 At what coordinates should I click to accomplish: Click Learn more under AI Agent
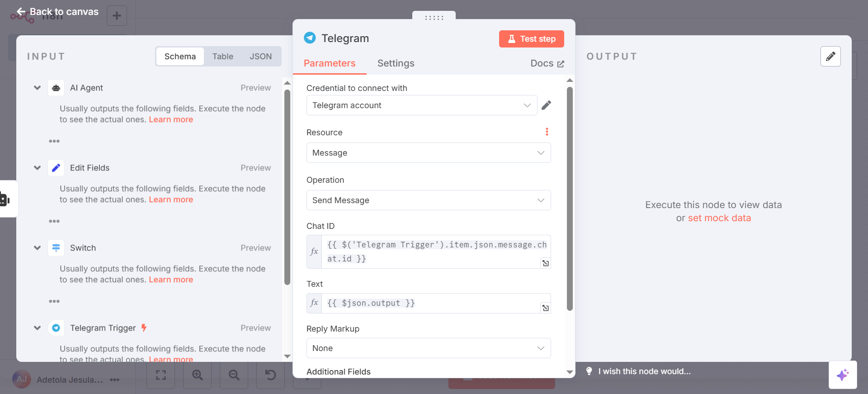171,119
